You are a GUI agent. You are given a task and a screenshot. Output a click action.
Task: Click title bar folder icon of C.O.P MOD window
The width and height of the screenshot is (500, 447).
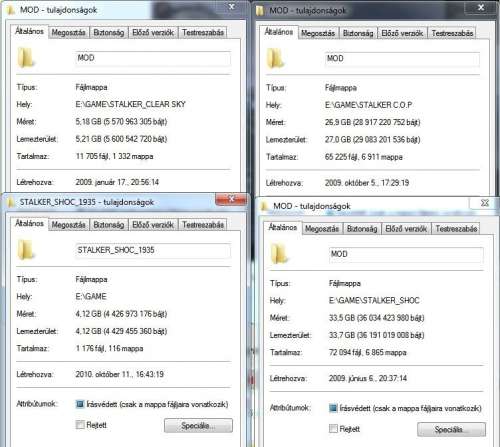click(260, 11)
